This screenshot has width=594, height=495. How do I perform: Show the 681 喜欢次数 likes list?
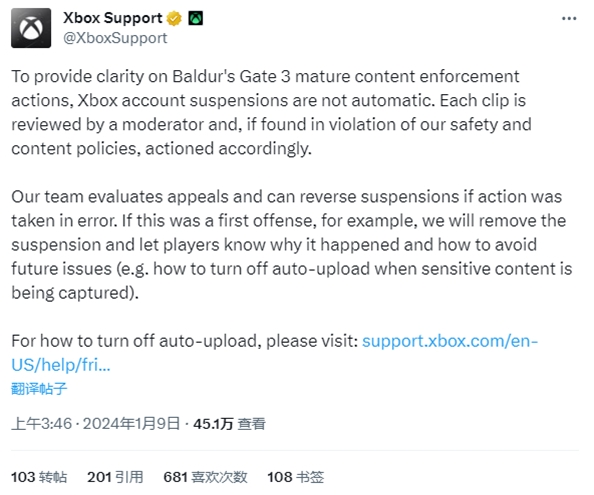click(x=205, y=477)
